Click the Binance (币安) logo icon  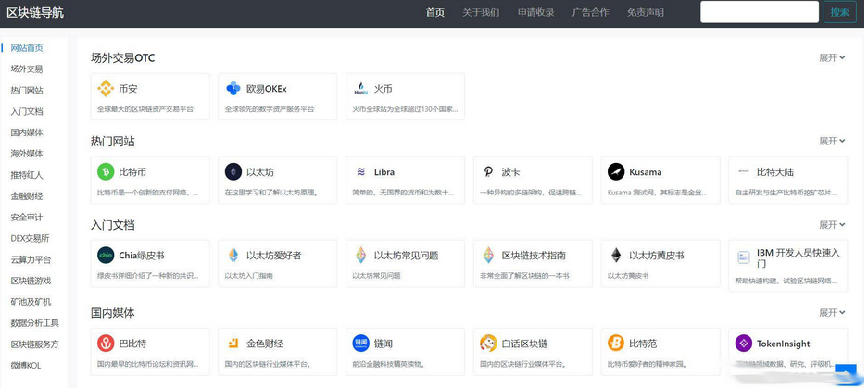[106, 89]
